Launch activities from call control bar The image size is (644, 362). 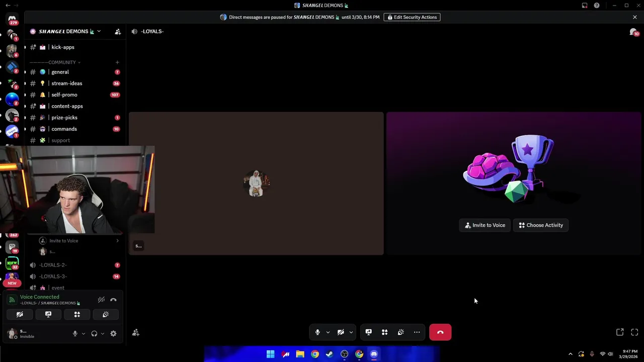(384, 332)
